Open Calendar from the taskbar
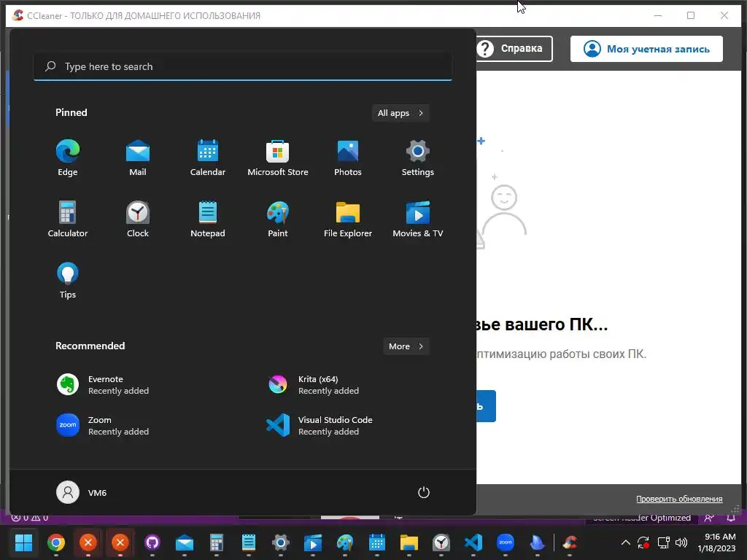The image size is (747, 560). point(377,542)
